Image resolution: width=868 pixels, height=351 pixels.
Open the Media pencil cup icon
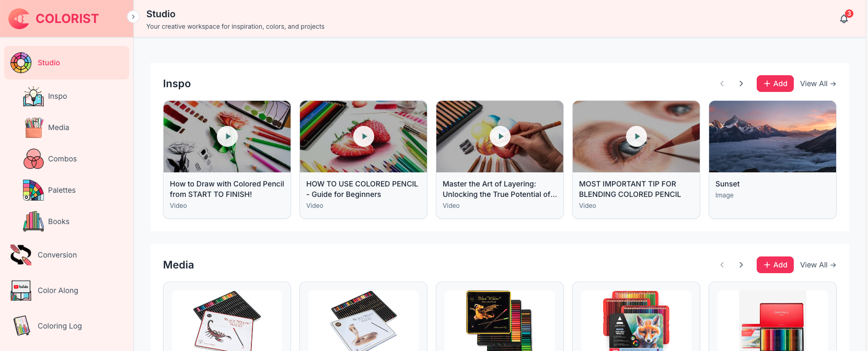33,127
